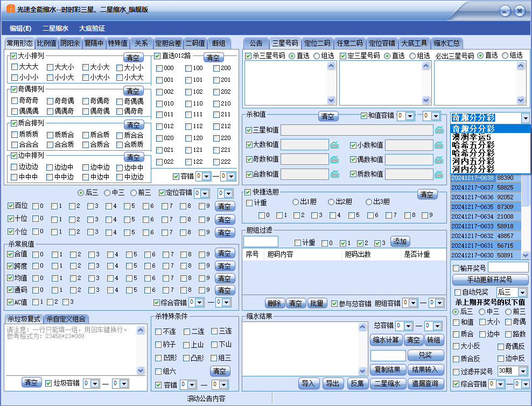532x406 pixels.
Task: Open keypad icon for 大数和值
Action: pos(334,145)
